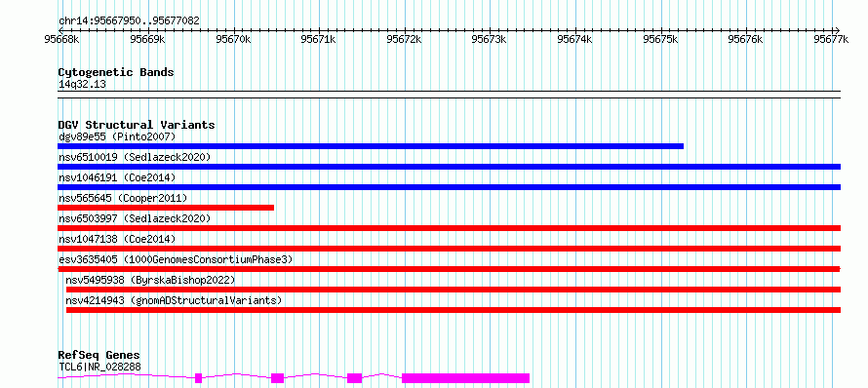Image resolution: width=868 pixels, height=388 pixels.
Task: Click the 95673k ruler tick label
Action: (x=490, y=39)
